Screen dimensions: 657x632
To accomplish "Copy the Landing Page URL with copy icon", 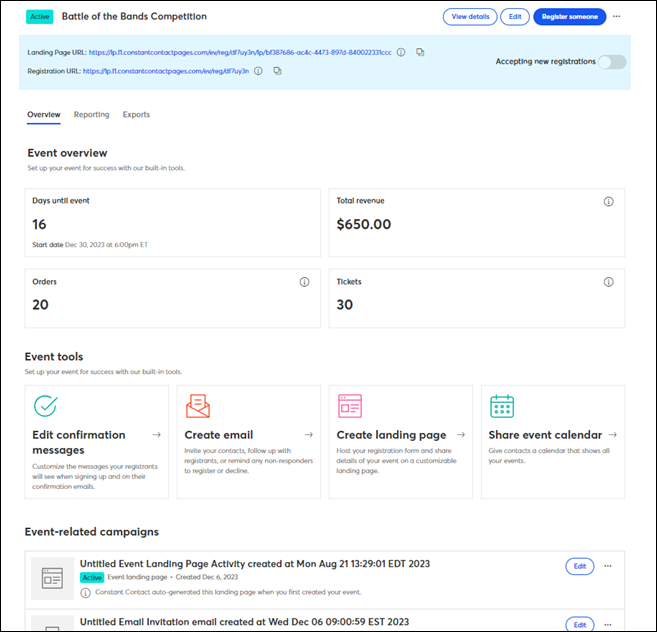I will (420, 52).
